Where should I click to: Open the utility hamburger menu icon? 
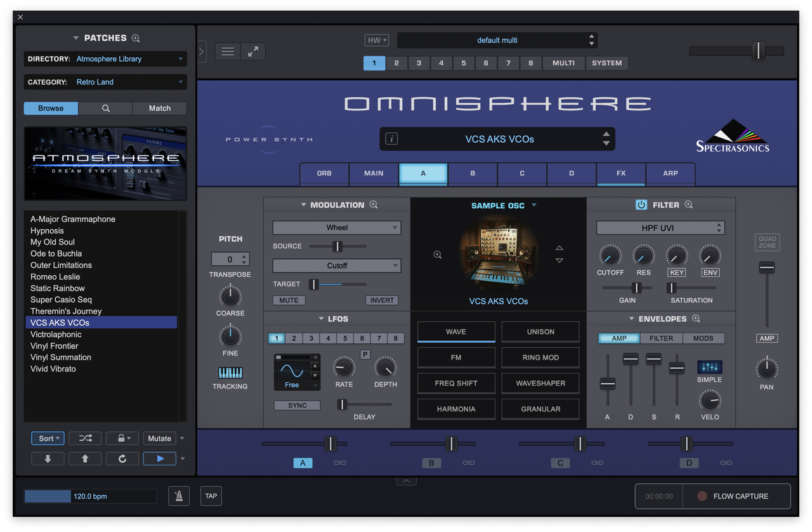point(228,51)
